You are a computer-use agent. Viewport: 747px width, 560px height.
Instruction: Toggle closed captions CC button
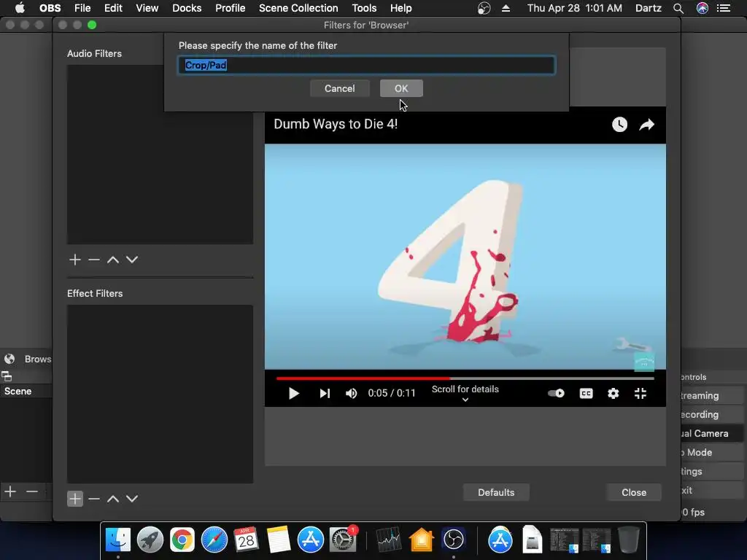click(586, 393)
